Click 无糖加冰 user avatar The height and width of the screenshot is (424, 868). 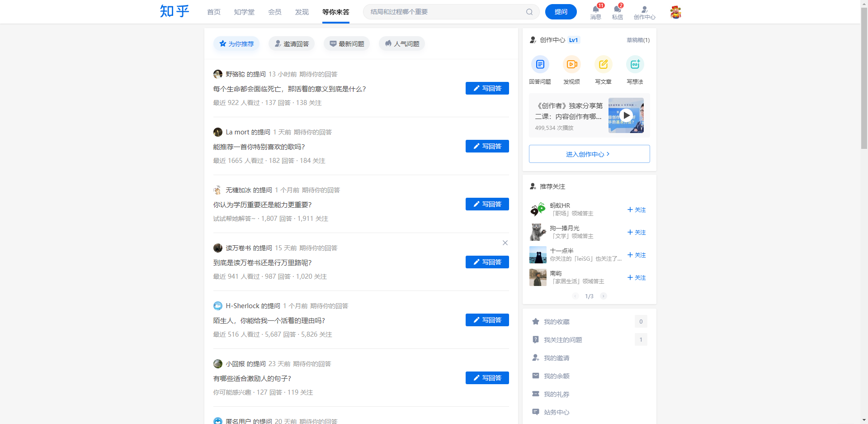click(218, 190)
